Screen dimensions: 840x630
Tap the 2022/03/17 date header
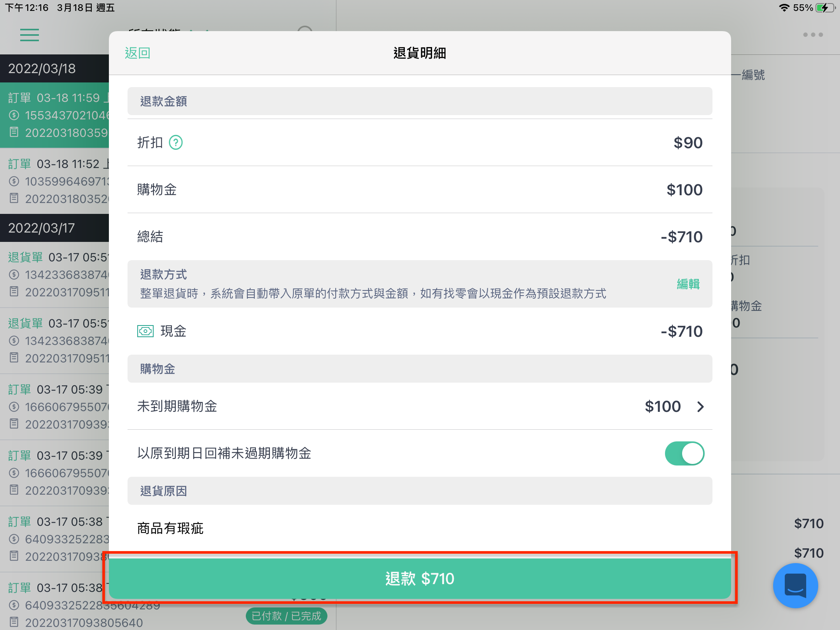tap(54, 228)
